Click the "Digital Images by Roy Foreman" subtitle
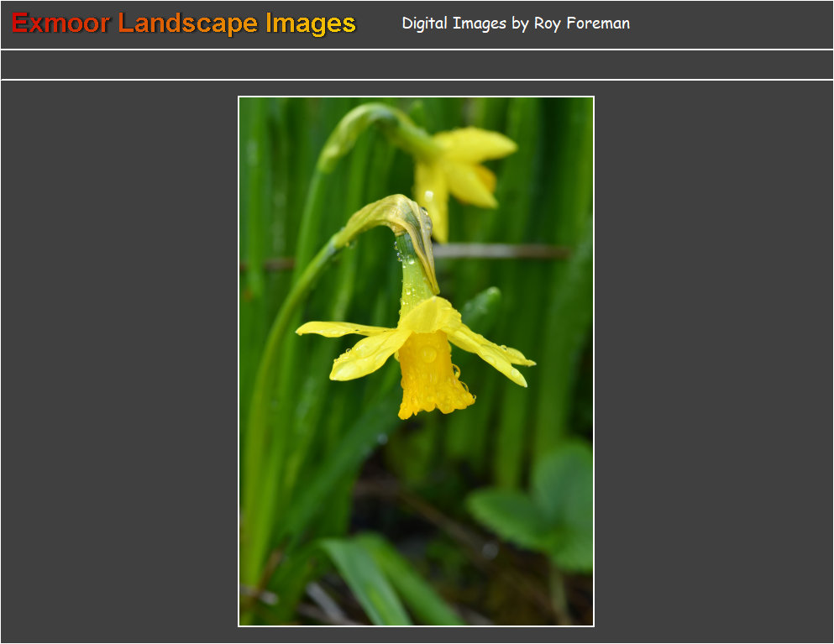 pyautogui.click(x=515, y=24)
